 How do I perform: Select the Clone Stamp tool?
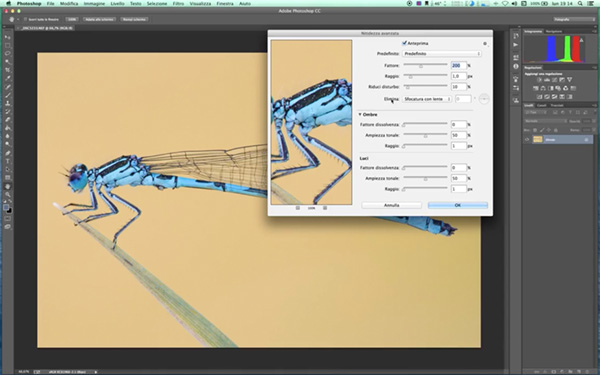click(8, 103)
